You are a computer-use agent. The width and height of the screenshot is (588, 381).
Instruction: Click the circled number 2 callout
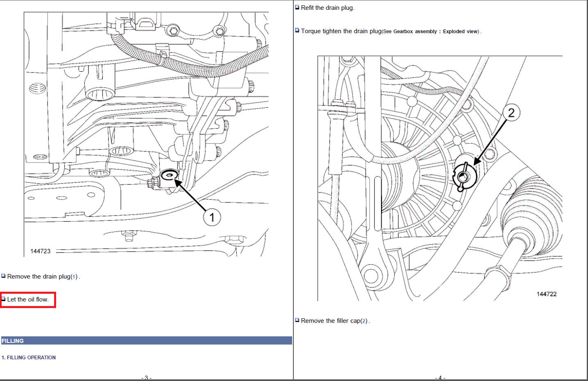(511, 113)
